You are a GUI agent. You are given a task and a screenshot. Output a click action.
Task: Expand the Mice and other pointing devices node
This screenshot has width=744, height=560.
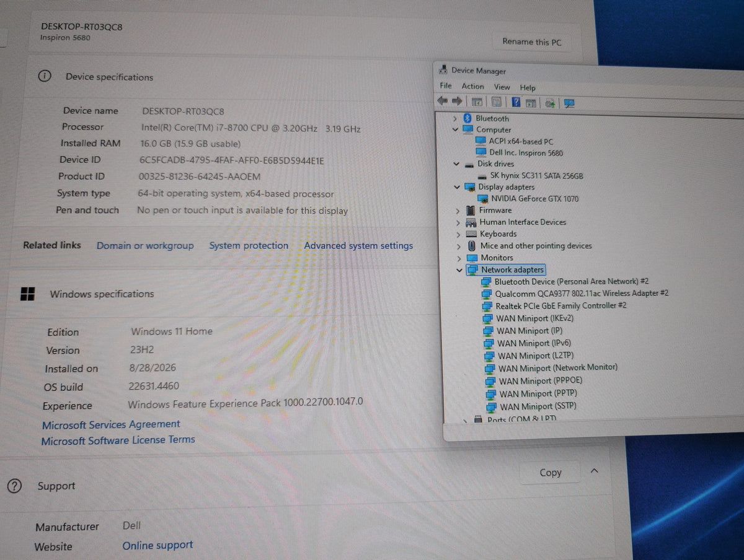pyautogui.click(x=458, y=246)
